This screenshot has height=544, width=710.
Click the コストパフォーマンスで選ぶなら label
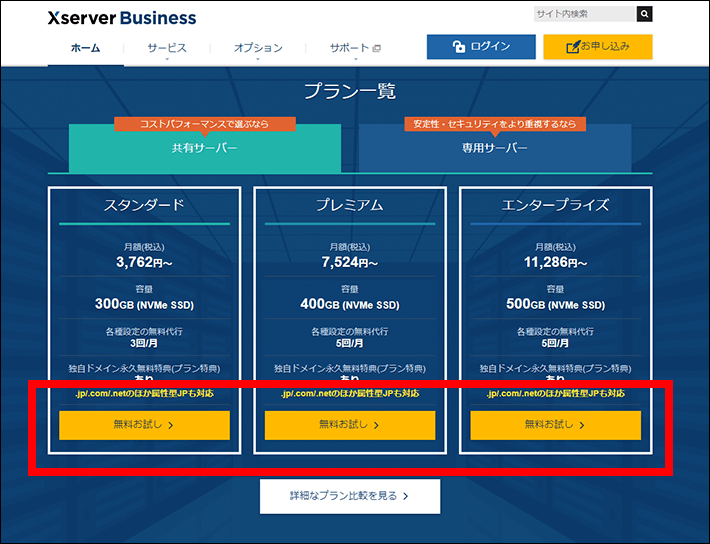tap(205, 124)
